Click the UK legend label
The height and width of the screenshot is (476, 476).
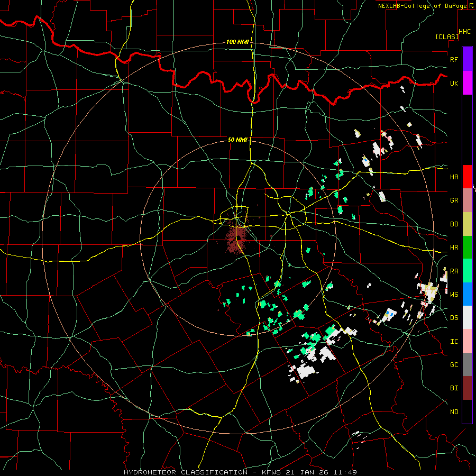tap(454, 83)
